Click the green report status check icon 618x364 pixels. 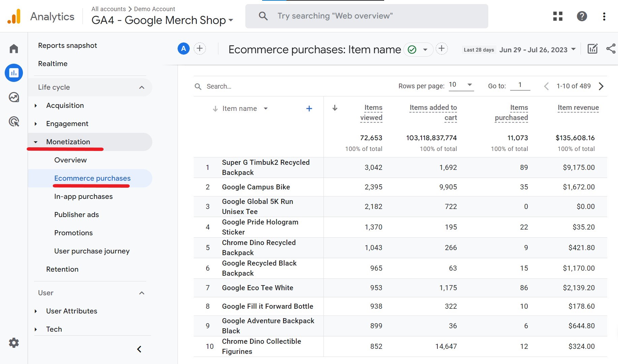pyautogui.click(x=412, y=50)
